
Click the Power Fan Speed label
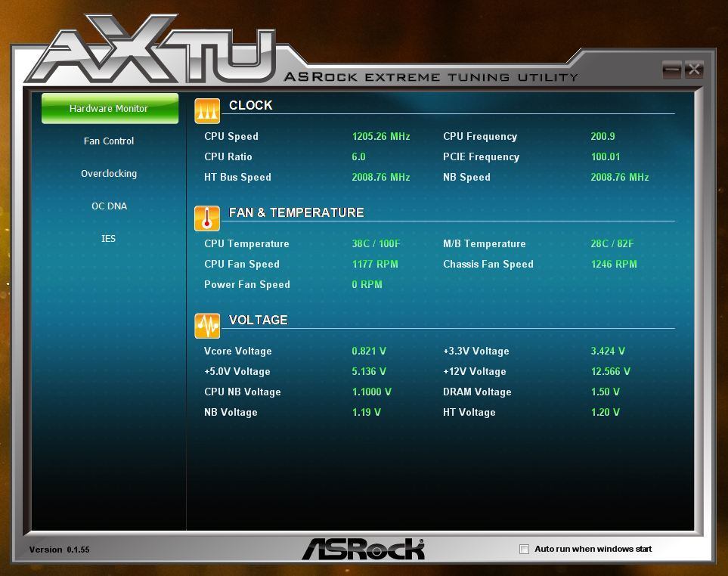(x=247, y=284)
